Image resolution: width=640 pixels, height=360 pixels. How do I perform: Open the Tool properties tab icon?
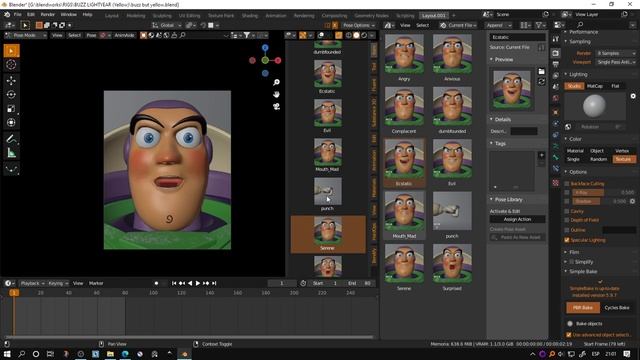click(556, 39)
